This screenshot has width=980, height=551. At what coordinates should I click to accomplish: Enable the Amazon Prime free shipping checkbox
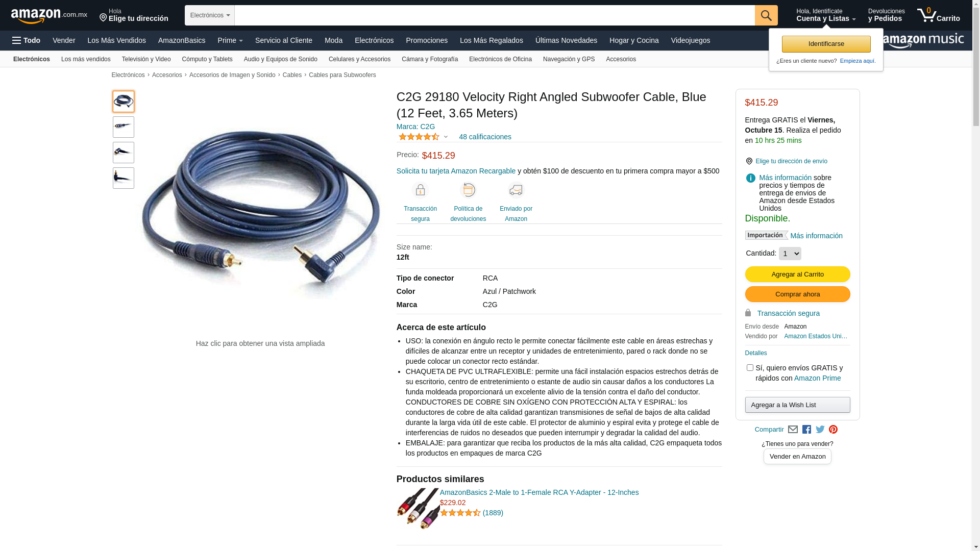tap(750, 368)
